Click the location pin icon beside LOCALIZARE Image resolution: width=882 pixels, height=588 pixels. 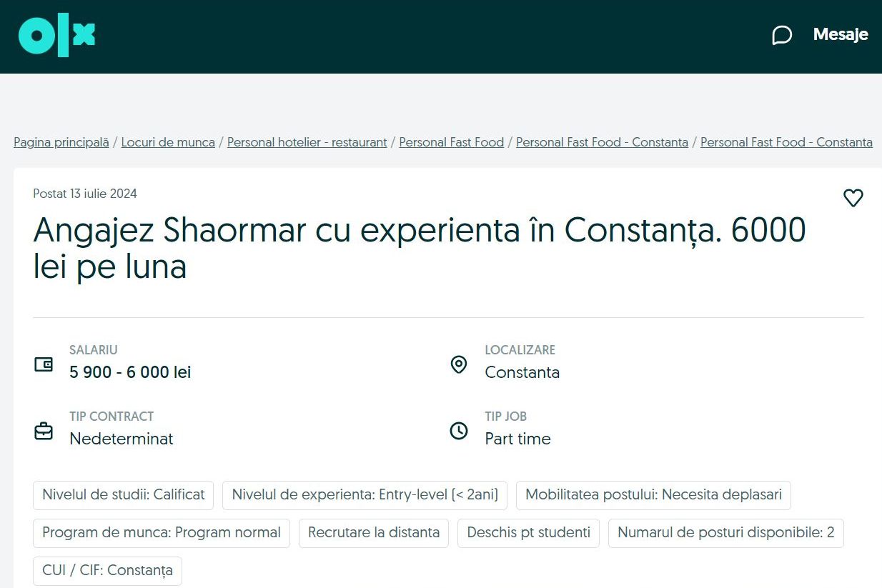tap(459, 364)
